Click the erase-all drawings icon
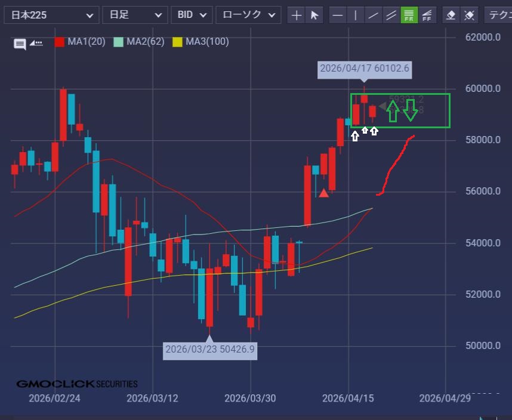512x420 pixels. pyautogui.click(x=470, y=15)
